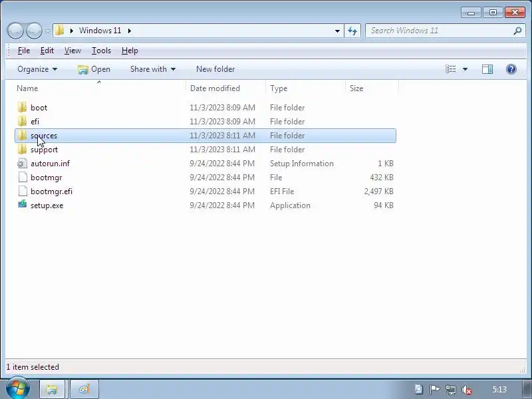The image size is (532, 399).
Task: Sort by Date modified column header
Action: [x=225, y=88]
